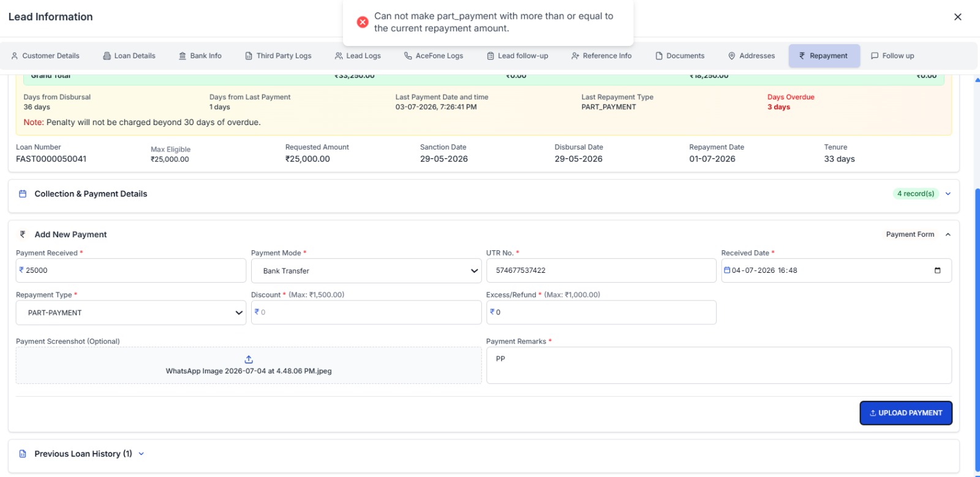Click the Max Eligible ₹25,000.00 value
980x477 pixels.
pyautogui.click(x=170, y=159)
